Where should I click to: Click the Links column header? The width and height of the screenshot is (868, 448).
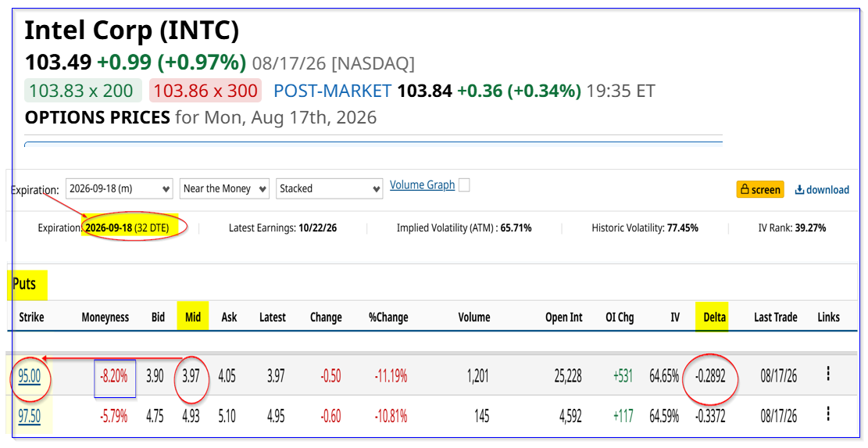(x=829, y=317)
